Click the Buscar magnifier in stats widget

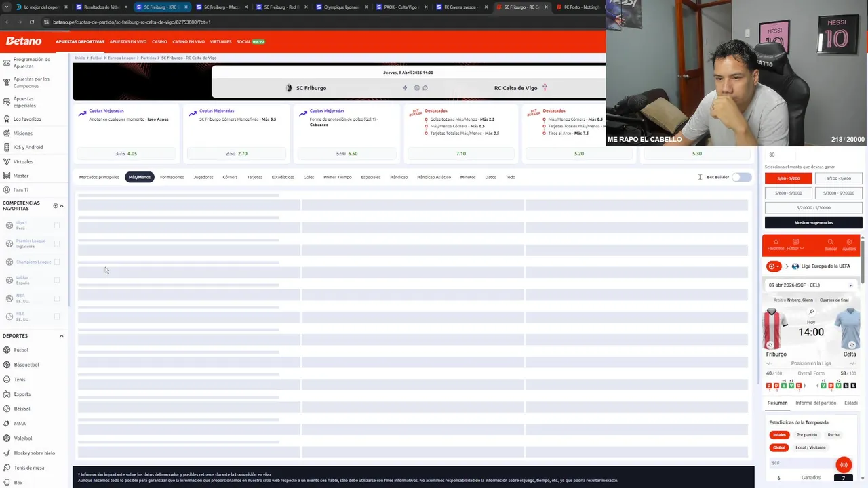[x=830, y=242]
